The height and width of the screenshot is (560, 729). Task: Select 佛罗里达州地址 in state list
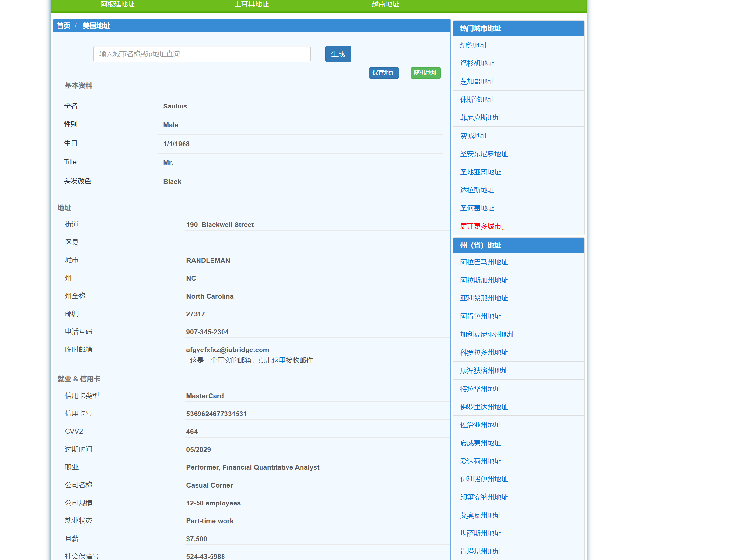483,407
